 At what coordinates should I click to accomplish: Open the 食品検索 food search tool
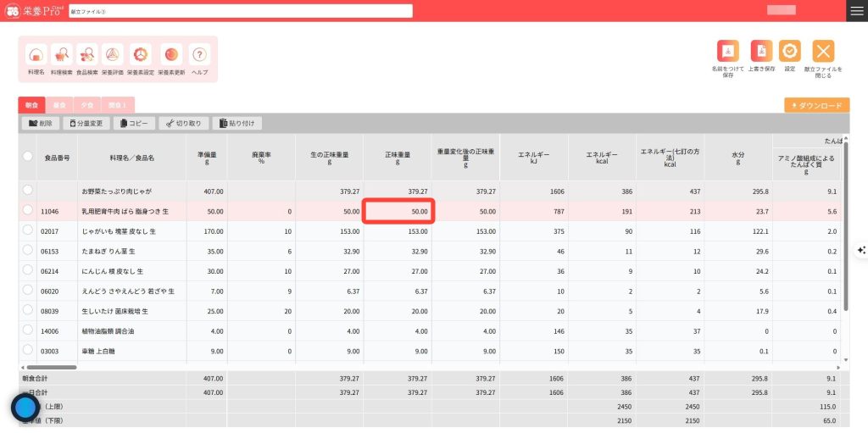tap(87, 56)
